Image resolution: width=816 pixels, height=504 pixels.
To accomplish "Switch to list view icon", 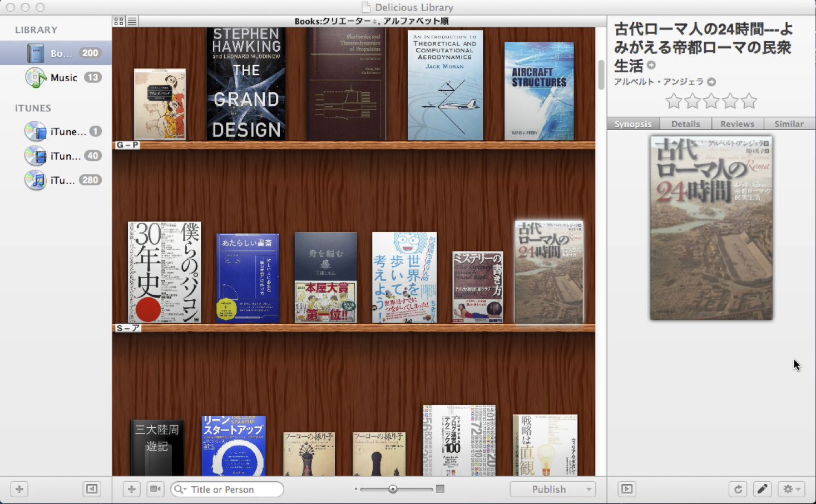I will pyautogui.click(x=132, y=21).
